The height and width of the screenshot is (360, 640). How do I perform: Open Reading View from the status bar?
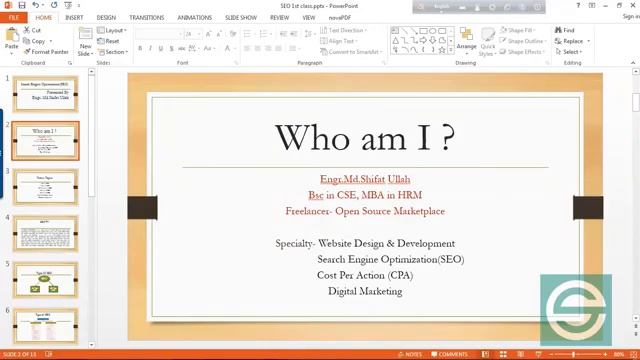pyautogui.click(x=520, y=354)
